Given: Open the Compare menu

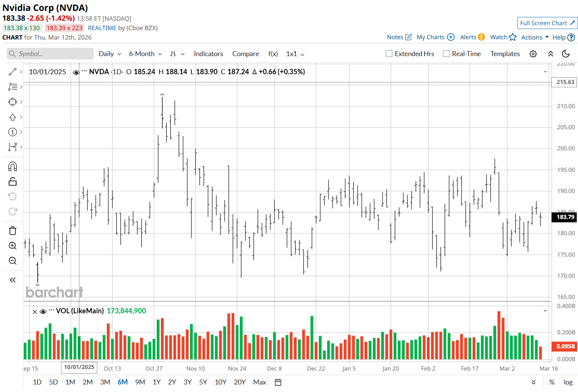Looking at the screenshot, I should tap(246, 54).
